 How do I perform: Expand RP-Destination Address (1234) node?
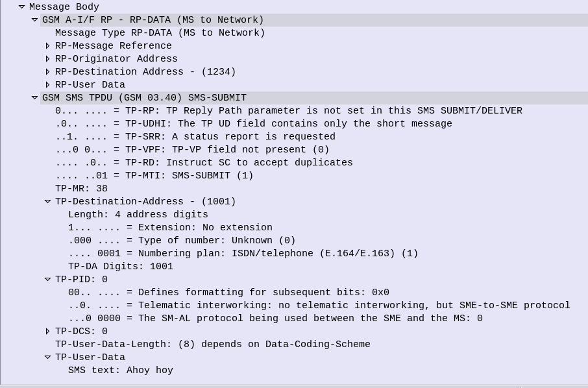47,71
